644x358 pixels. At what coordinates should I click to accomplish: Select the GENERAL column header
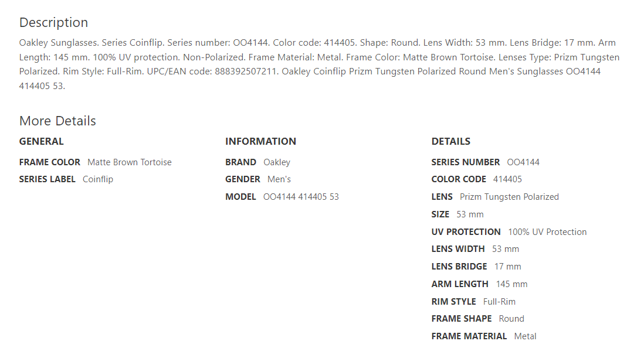[41, 141]
